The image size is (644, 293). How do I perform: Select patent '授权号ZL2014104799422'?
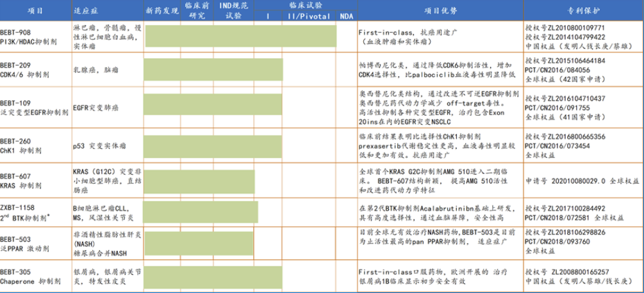pos(565,37)
